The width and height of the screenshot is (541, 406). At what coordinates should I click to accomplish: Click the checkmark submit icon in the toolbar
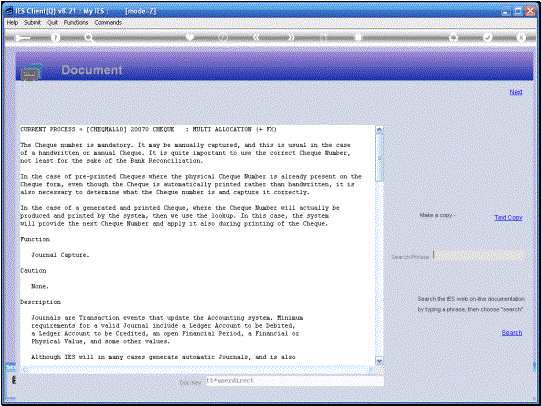pyautogui.click(x=487, y=37)
